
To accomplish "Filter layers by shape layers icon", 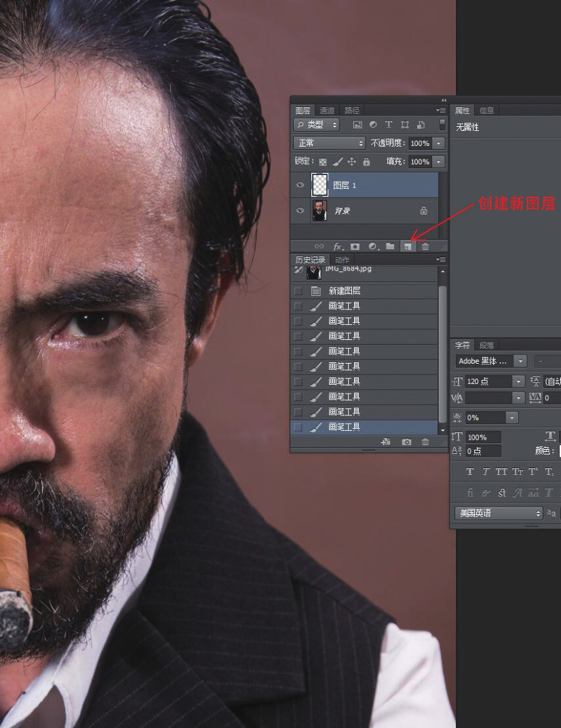I will point(404,124).
